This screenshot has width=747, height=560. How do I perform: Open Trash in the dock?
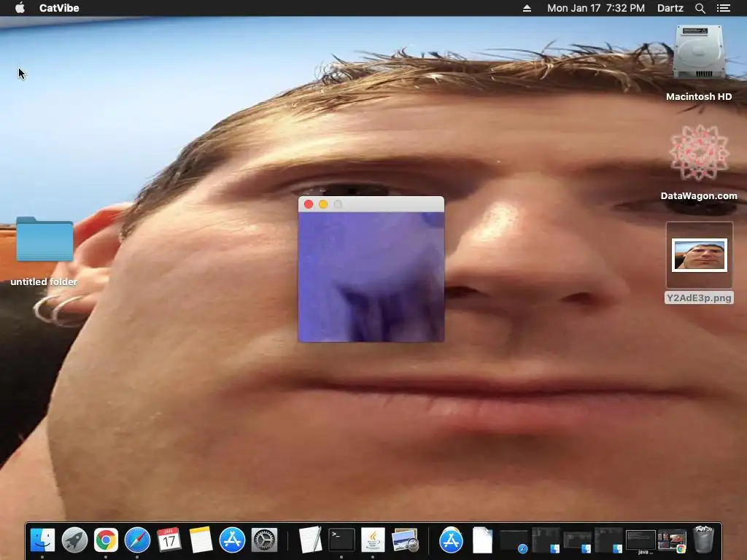pyautogui.click(x=704, y=540)
